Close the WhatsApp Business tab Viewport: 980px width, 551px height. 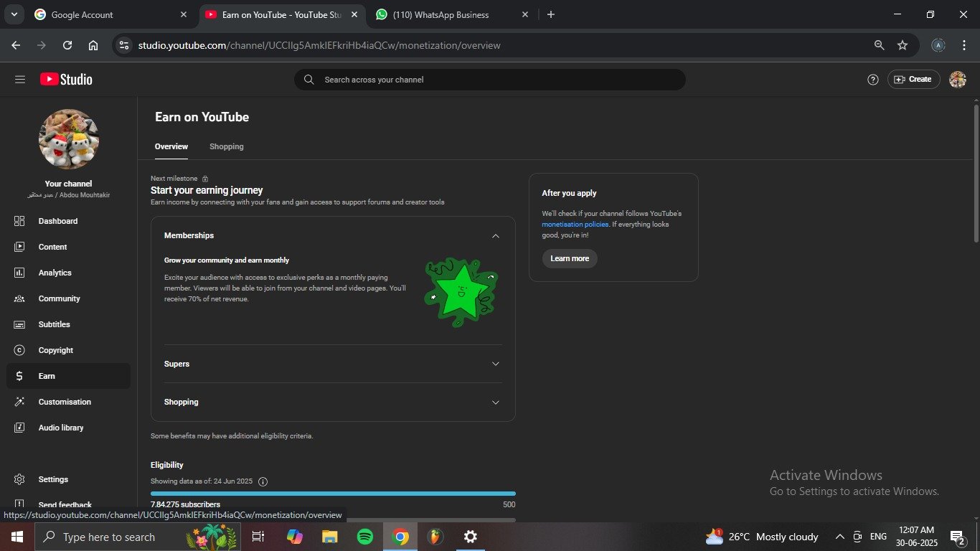tap(525, 14)
